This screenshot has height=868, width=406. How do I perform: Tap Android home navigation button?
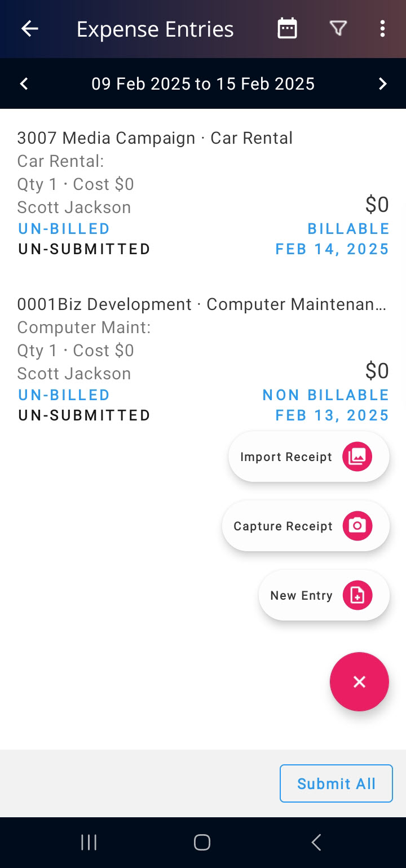[202, 843]
